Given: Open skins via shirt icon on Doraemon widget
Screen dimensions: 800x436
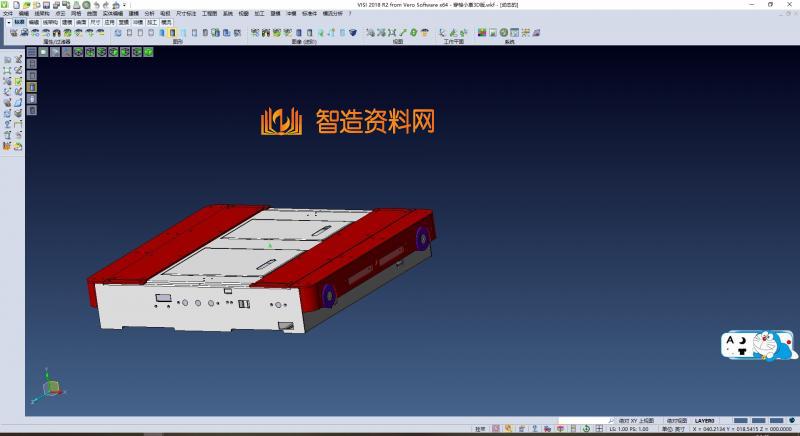Looking at the screenshot, I should click(742, 352).
